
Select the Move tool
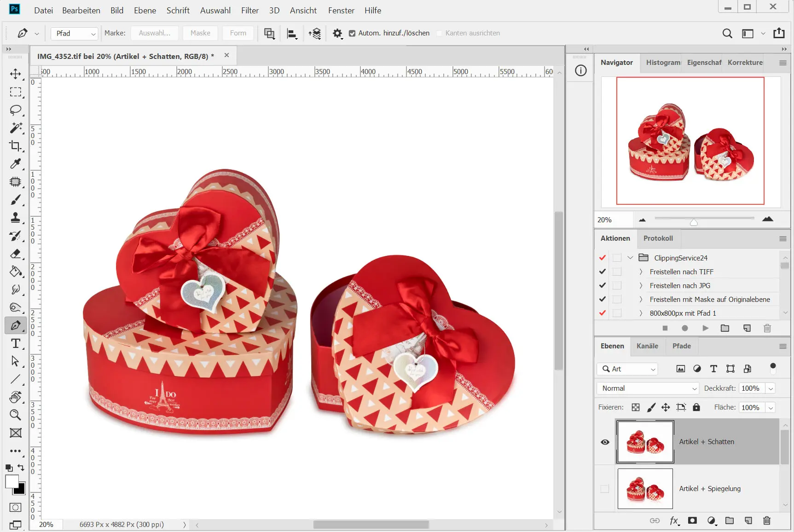[15, 74]
